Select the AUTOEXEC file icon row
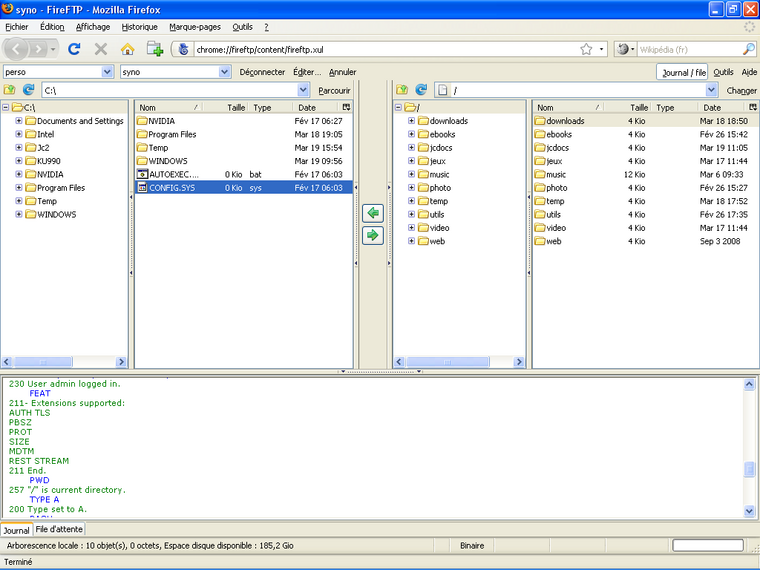 (244, 174)
